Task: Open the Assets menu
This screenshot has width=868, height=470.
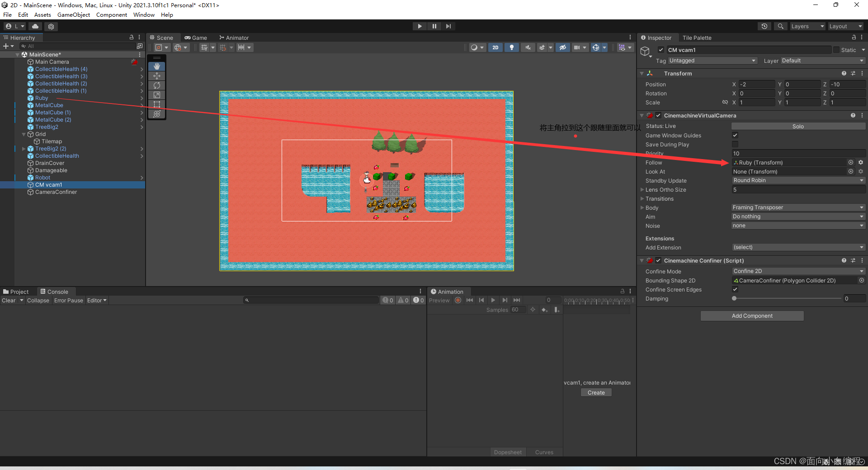Action: point(42,15)
